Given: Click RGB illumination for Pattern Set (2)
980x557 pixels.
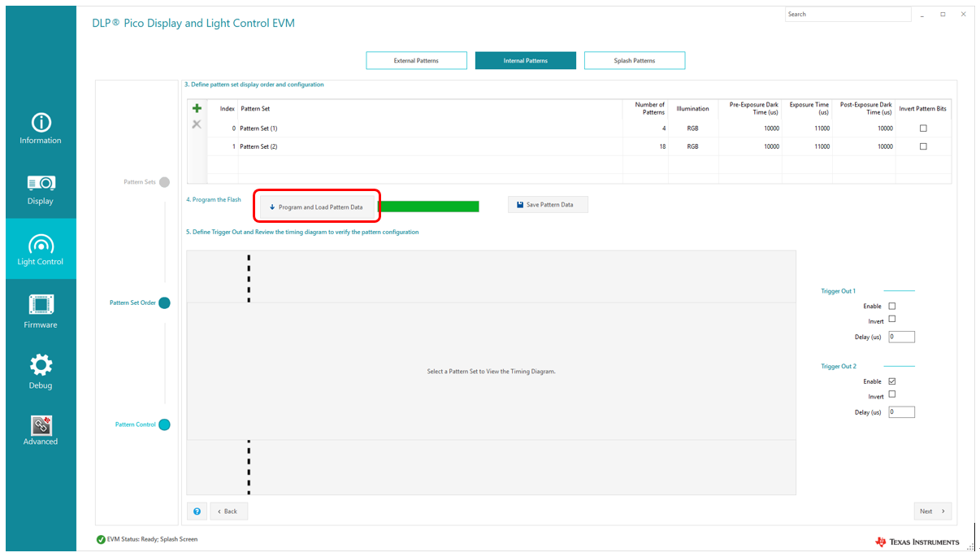Looking at the screenshot, I should click(x=692, y=146).
